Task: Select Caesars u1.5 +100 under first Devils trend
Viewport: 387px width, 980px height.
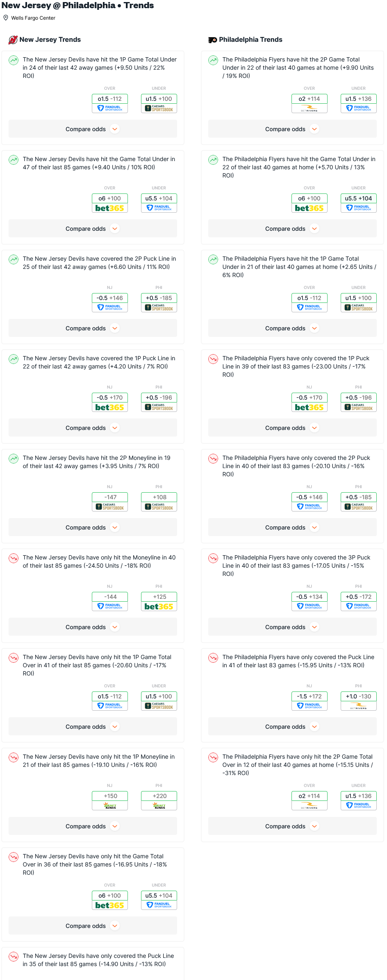Action: point(159,103)
